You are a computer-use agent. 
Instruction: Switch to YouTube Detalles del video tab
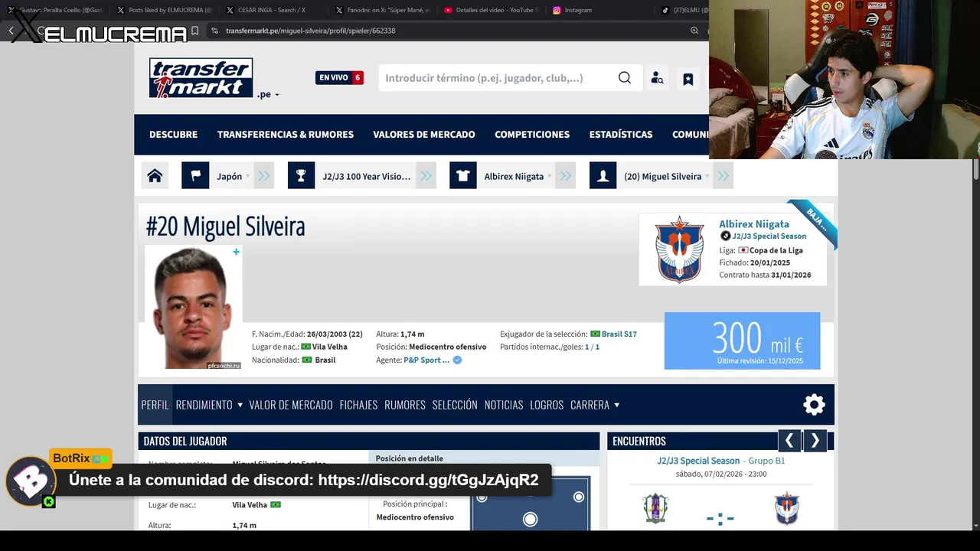(x=490, y=11)
